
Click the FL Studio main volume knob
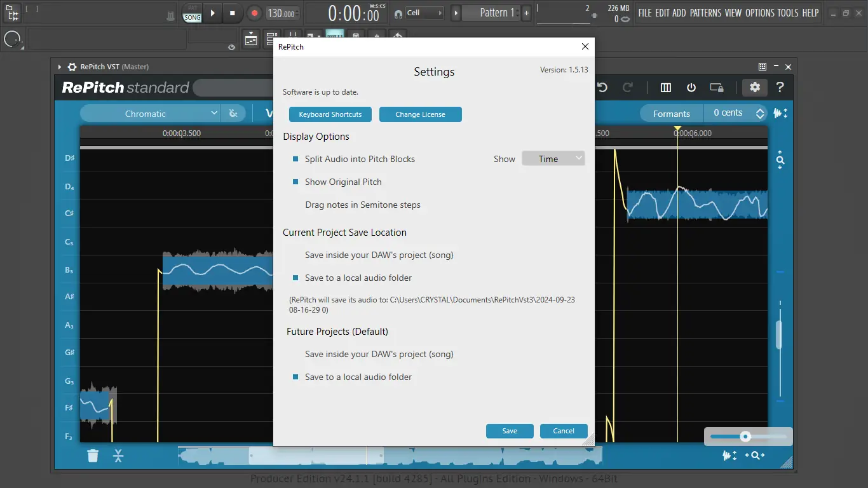click(12, 39)
